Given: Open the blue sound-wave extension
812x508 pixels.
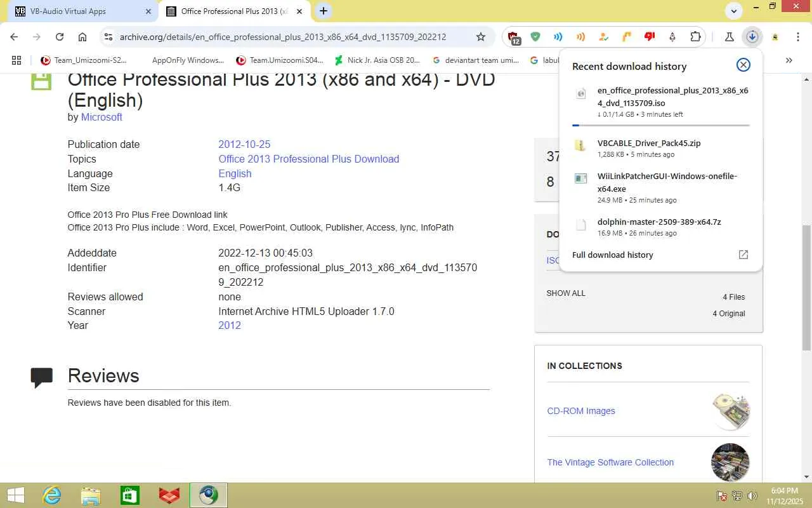Looking at the screenshot, I should (558, 37).
